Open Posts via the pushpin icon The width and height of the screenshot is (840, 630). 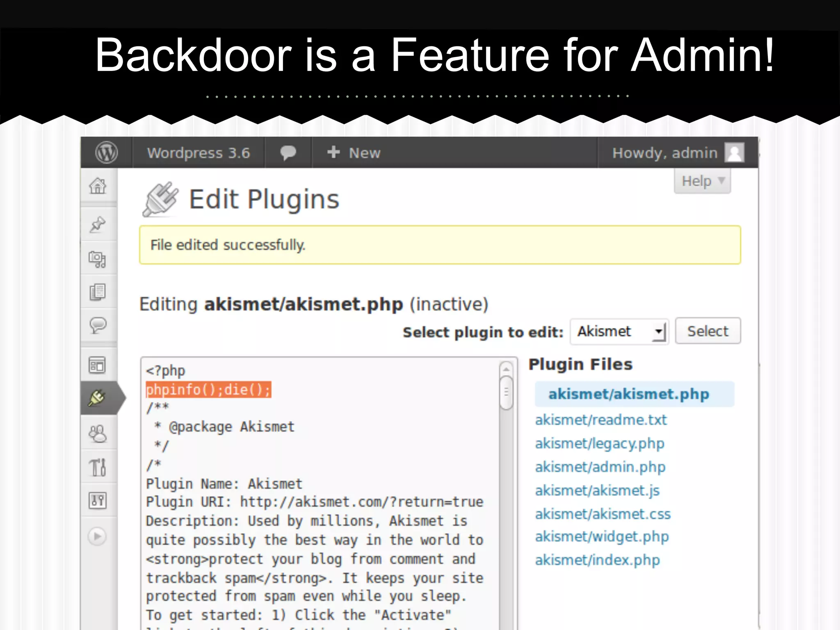(98, 224)
